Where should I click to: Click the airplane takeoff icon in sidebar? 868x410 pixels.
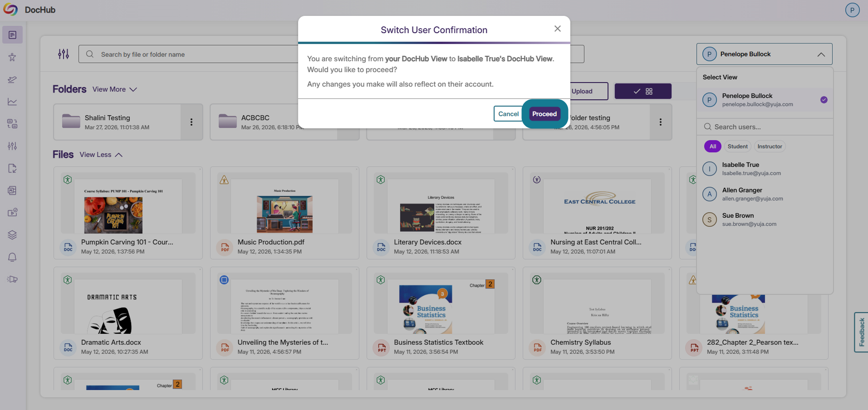[x=12, y=79]
